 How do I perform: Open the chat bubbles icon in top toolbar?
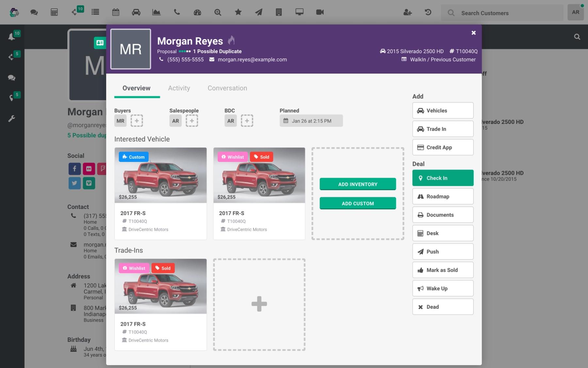point(34,12)
